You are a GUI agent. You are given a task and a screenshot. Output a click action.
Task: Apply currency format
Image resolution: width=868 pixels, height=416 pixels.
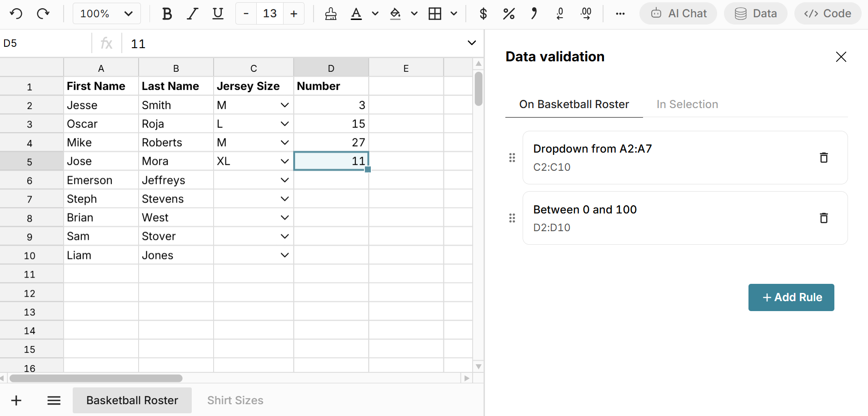(483, 14)
